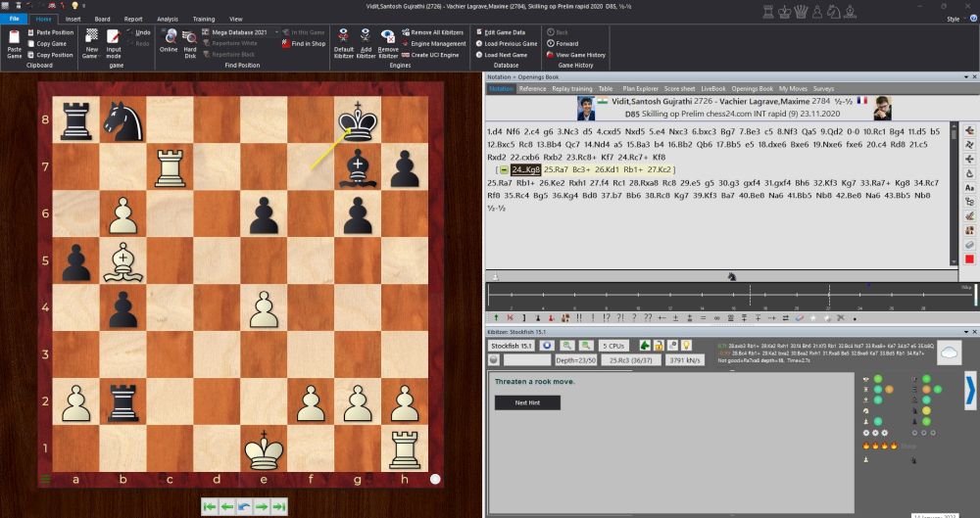
Task: Click the Hard Disk search icon
Action: 191,42
